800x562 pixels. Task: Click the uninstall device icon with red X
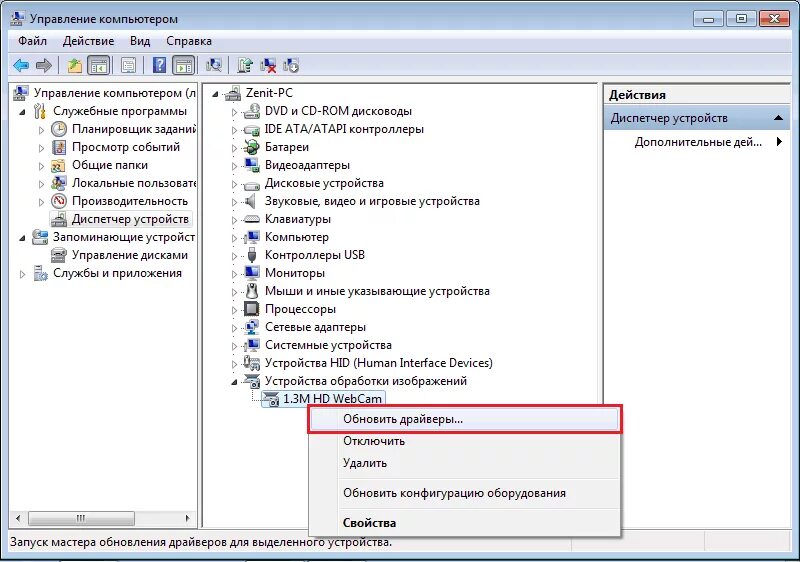(268, 65)
